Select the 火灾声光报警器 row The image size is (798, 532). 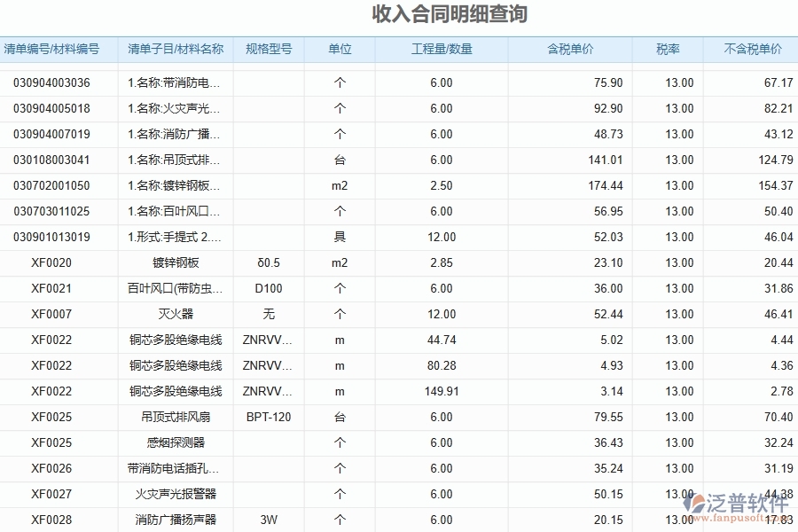[x=174, y=494]
